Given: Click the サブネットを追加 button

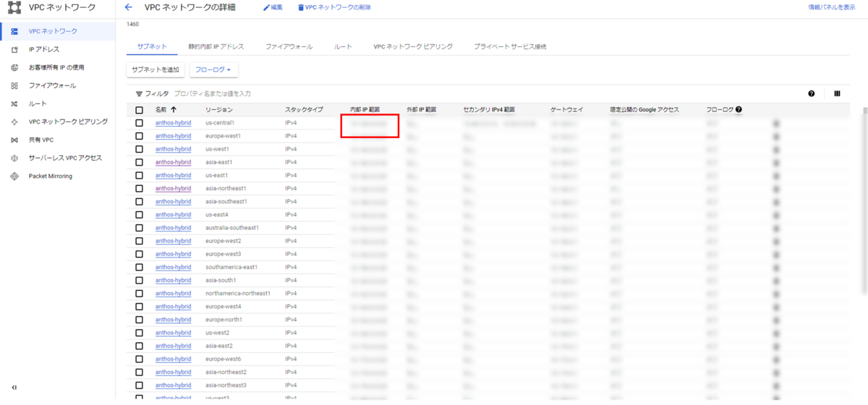Looking at the screenshot, I should click(156, 69).
